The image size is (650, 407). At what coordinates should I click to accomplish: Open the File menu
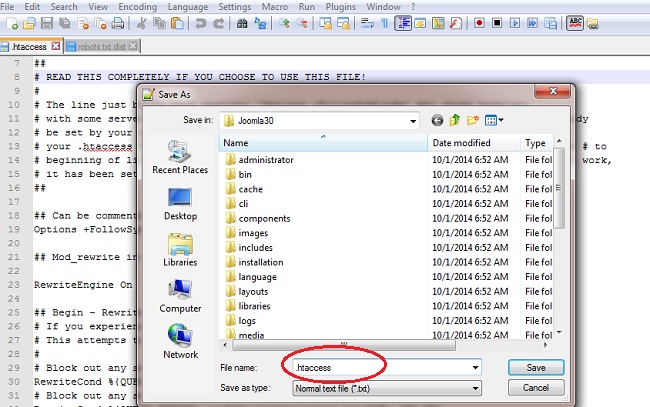click(7, 7)
